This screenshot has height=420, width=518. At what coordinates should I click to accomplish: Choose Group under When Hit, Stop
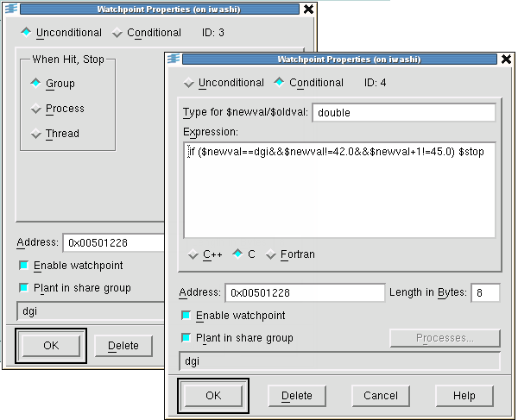(35, 84)
